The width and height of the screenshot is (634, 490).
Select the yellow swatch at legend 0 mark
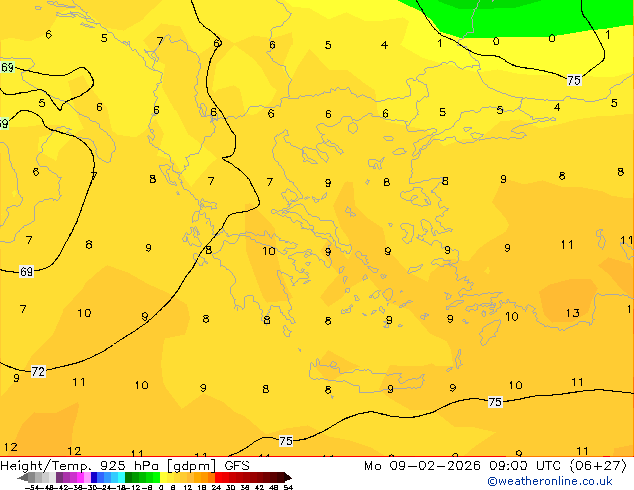[x=163, y=477]
